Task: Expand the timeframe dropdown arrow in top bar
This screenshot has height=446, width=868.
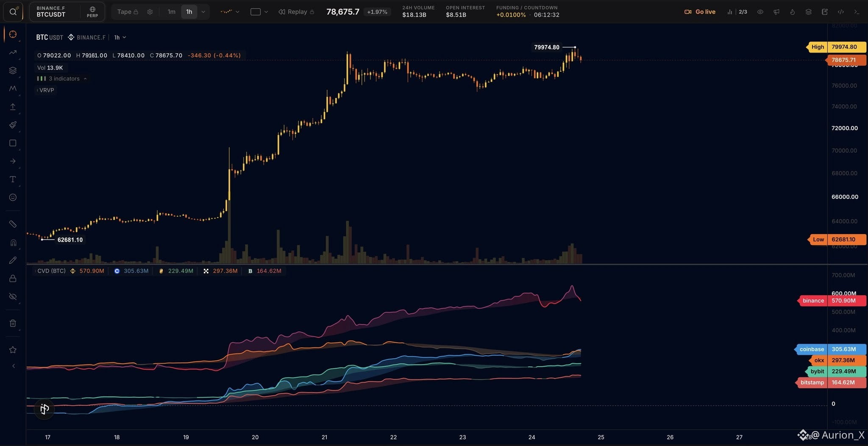Action: pyautogui.click(x=203, y=12)
